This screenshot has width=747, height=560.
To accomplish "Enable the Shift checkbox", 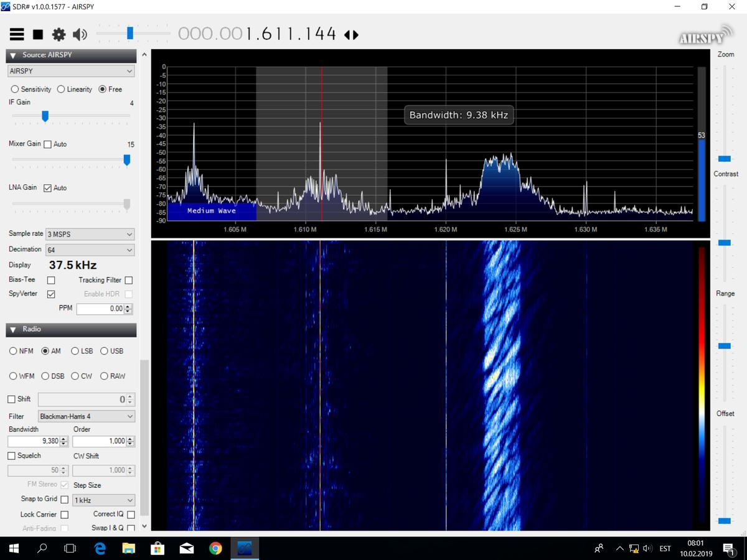I will point(11,399).
